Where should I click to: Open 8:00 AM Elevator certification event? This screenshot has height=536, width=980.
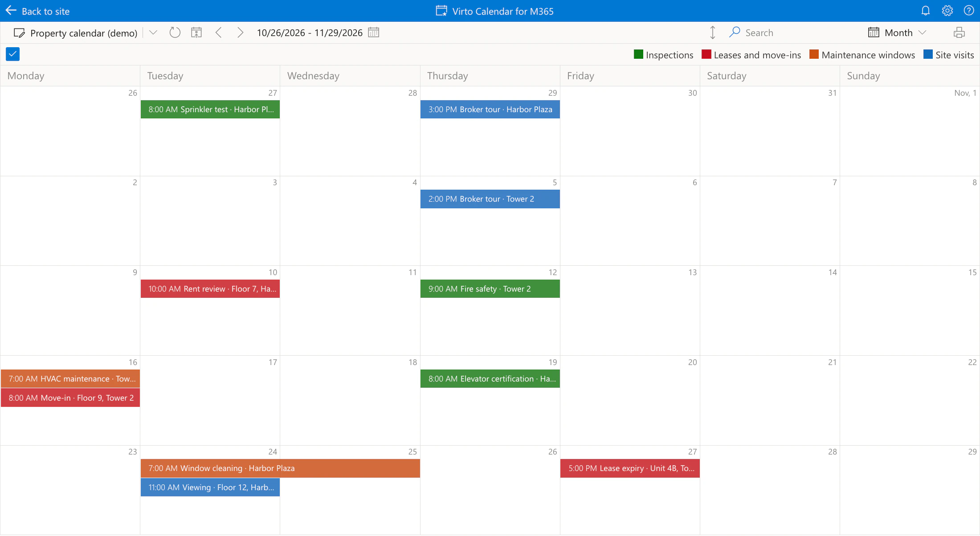(x=490, y=379)
